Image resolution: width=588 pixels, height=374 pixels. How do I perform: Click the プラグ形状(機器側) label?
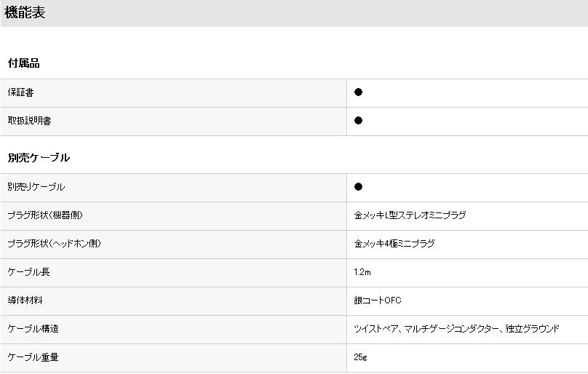pyautogui.click(x=50, y=215)
